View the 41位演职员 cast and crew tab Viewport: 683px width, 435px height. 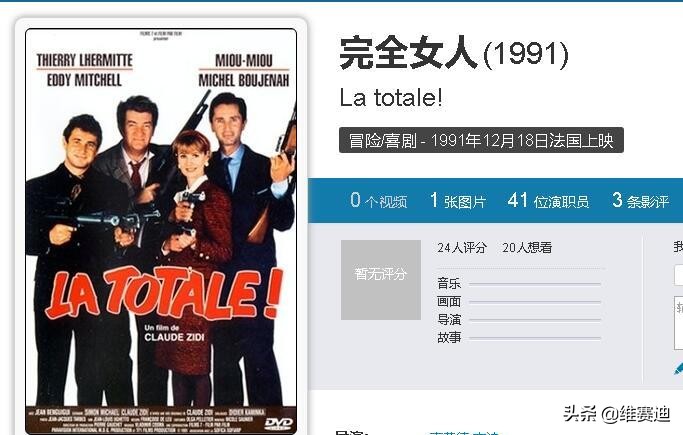(x=548, y=201)
